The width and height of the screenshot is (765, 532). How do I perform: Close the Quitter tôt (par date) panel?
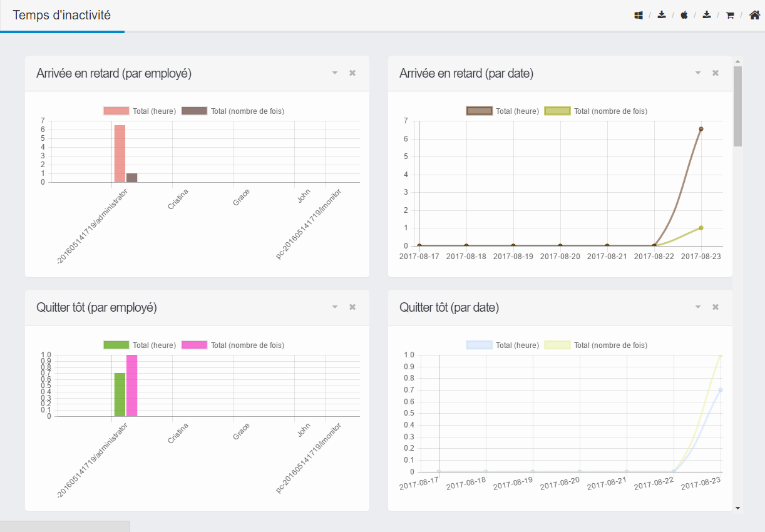(x=716, y=307)
